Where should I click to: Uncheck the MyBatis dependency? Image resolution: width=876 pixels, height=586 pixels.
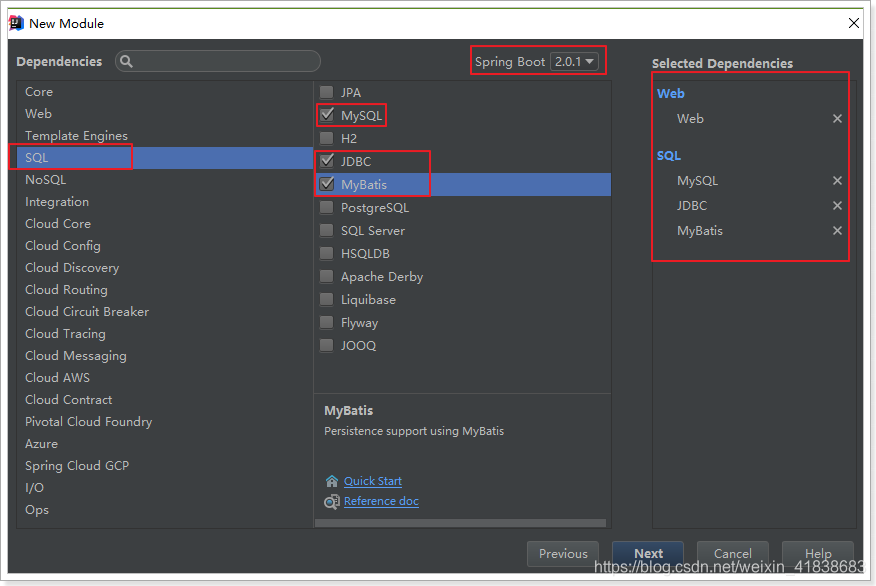327,184
